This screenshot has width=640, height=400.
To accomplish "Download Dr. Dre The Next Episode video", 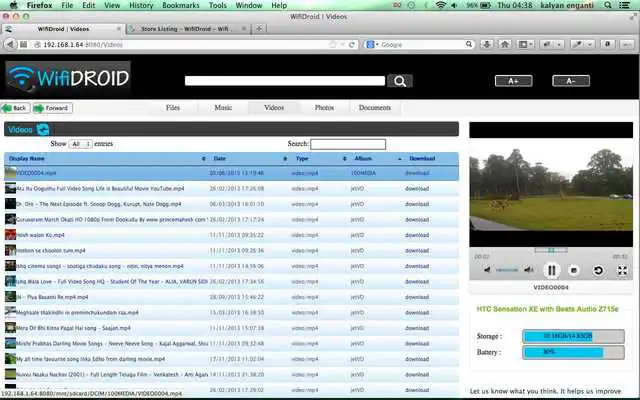I will coord(417,204).
